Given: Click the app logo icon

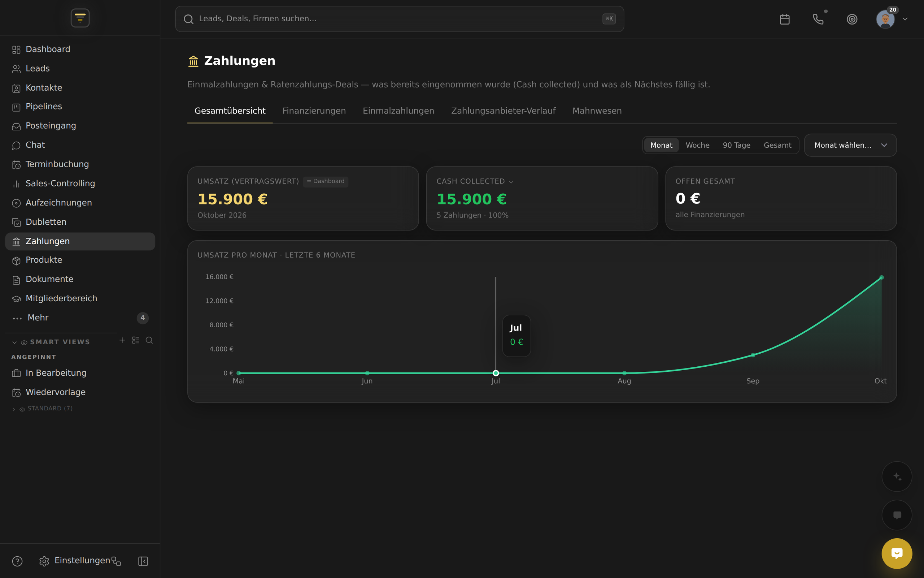Looking at the screenshot, I should [x=80, y=18].
